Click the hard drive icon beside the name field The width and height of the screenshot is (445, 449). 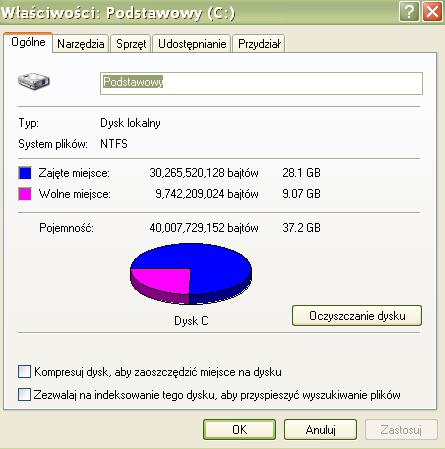pos(34,82)
